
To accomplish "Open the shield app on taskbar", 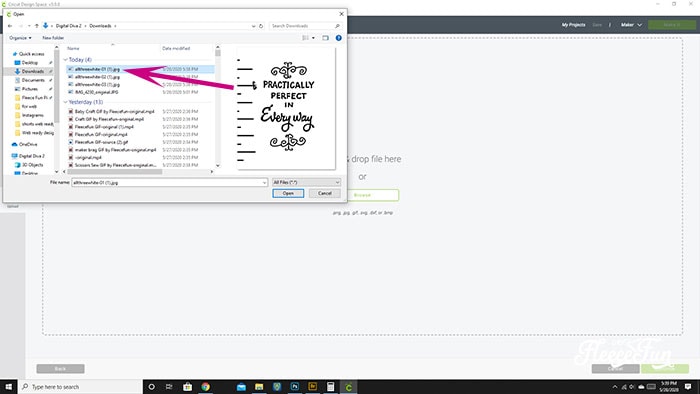I will (x=277, y=387).
